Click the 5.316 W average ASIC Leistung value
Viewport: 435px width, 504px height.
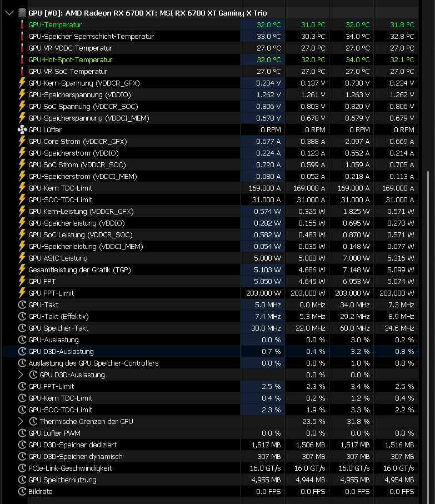401,258
